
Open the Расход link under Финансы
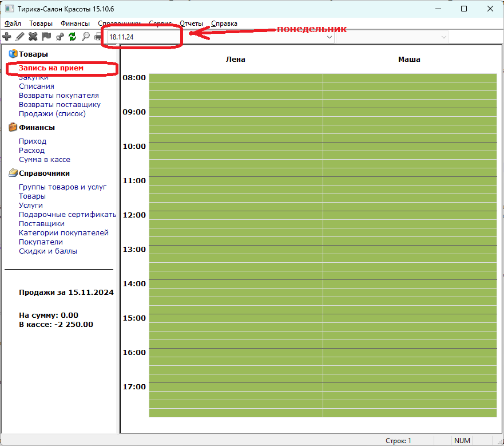pos(32,150)
